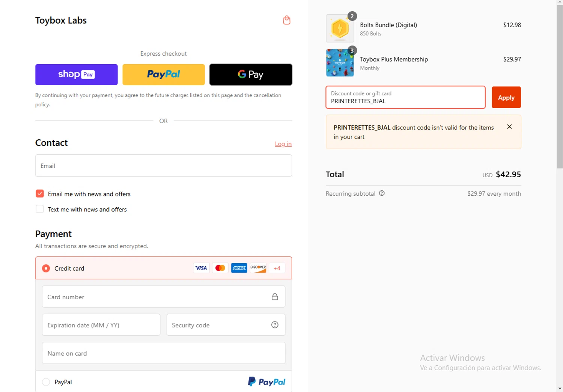The height and width of the screenshot is (392, 563).
Task: Click the lock icon in Card number field
Action: coord(275,297)
